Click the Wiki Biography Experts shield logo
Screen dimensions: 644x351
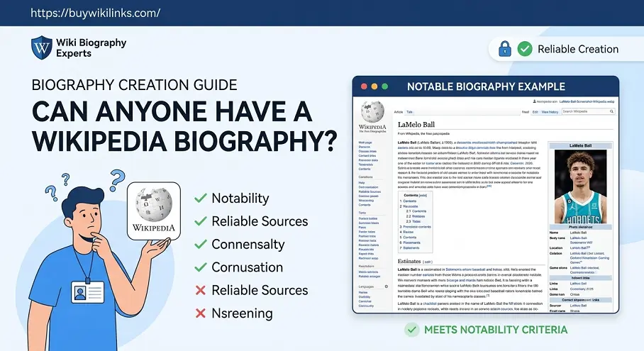click(41, 48)
